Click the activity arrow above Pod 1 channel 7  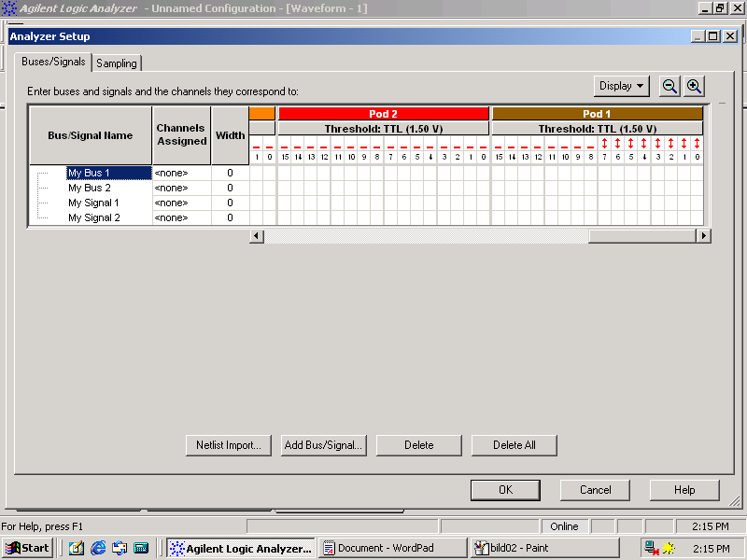(x=604, y=143)
